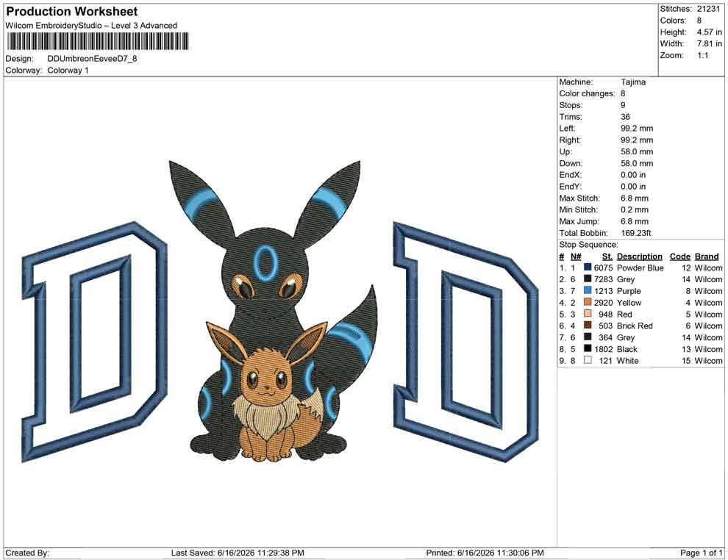
Task: Click the EndX: label
Action: point(570,175)
